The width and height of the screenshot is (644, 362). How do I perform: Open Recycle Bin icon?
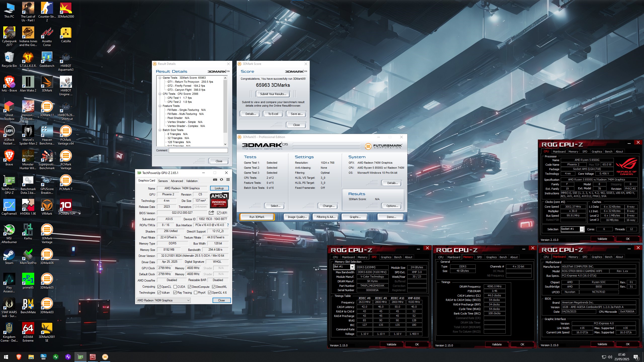[9, 59]
